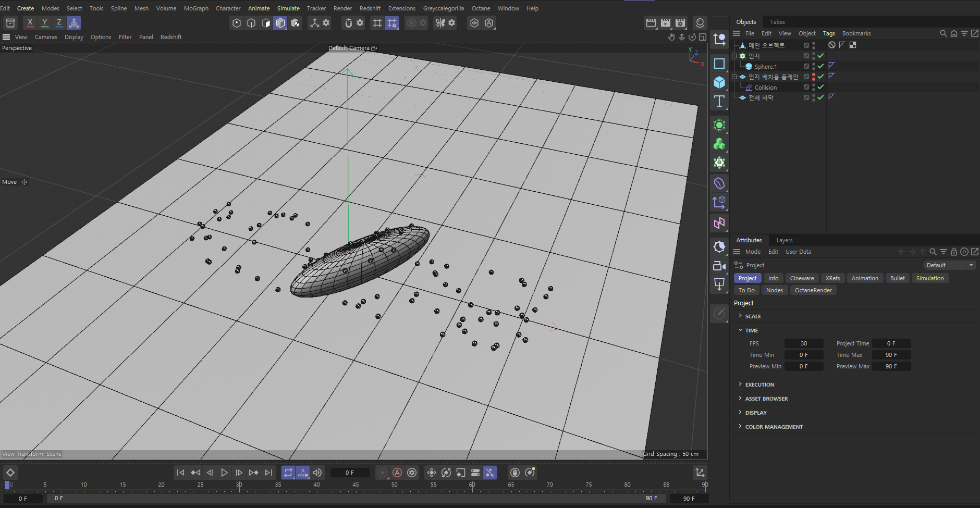Open viewport Cameras menu
Image resolution: width=980 pixels, height=508 pixels.
(46, 37)
